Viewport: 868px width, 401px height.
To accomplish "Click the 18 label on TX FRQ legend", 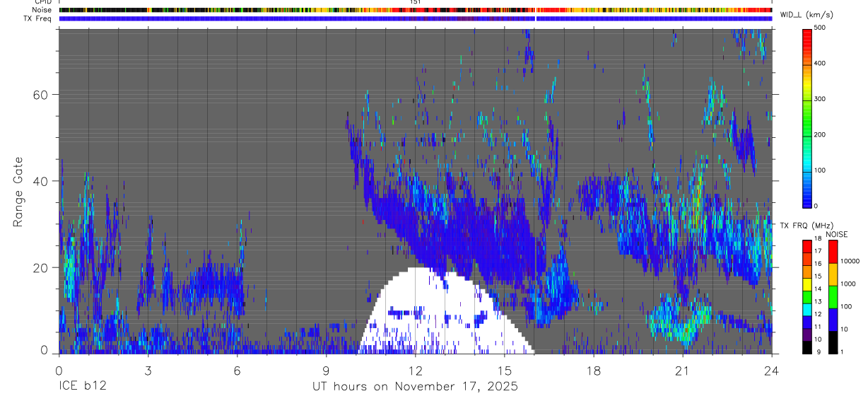I will pyautogui.click(x=819, y=239).
